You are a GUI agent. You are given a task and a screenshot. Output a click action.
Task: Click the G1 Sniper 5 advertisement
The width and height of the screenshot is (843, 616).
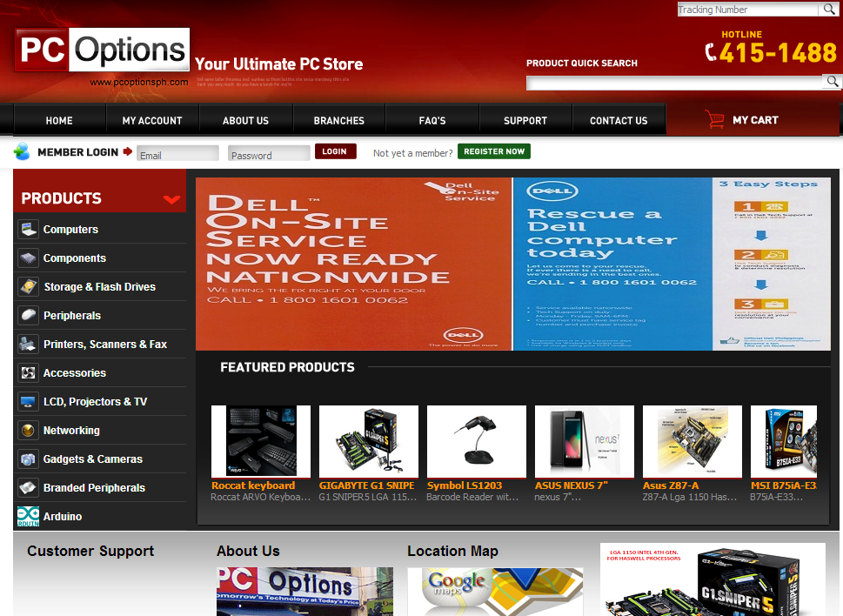pyautogui.click(x=713, y=579)
